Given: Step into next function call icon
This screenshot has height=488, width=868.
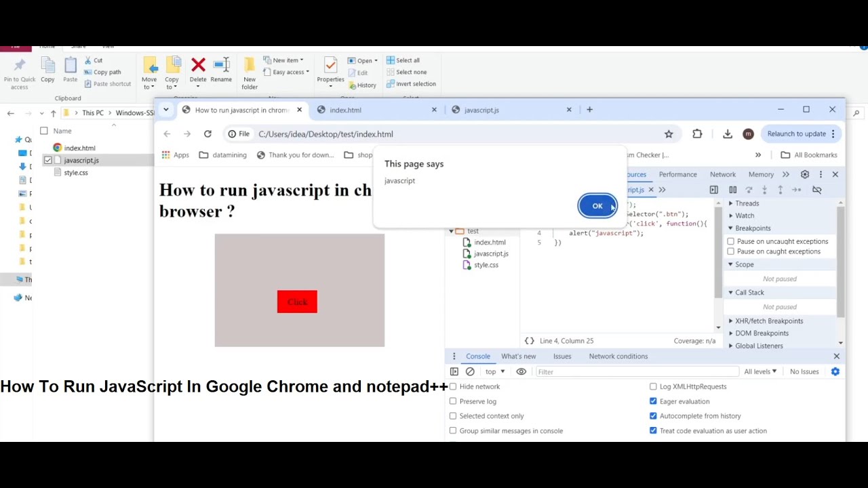Looking at the screenshot, I should pos(764,190).
